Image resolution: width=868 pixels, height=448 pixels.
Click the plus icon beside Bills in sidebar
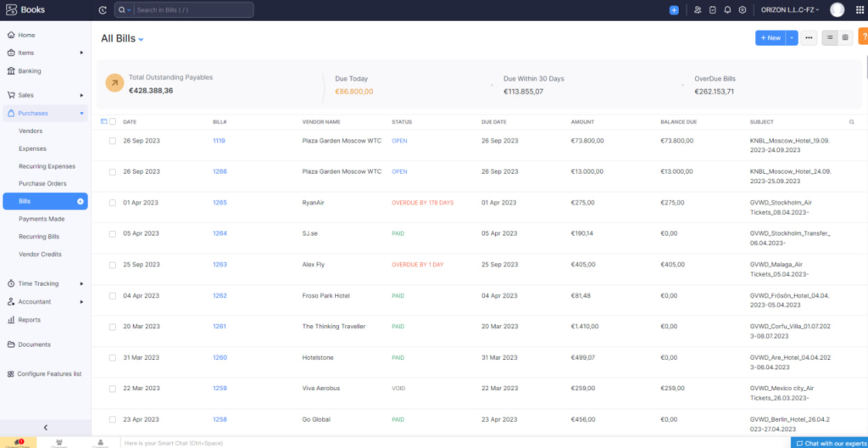81,201
